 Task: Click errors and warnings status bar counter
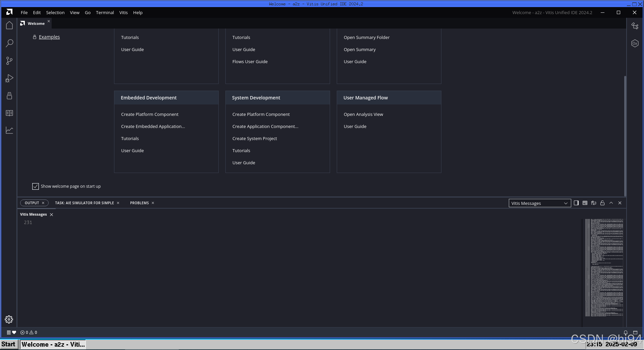click(29, 333)
